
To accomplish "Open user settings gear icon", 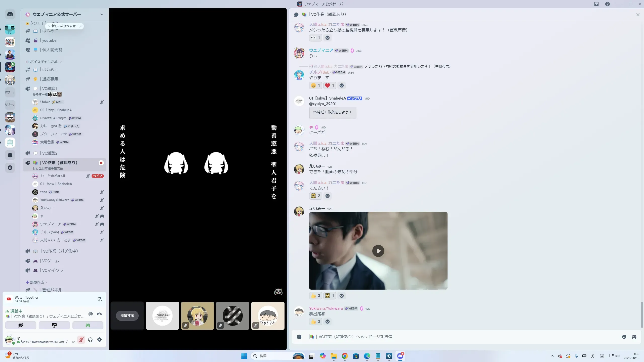I will 99,340.
